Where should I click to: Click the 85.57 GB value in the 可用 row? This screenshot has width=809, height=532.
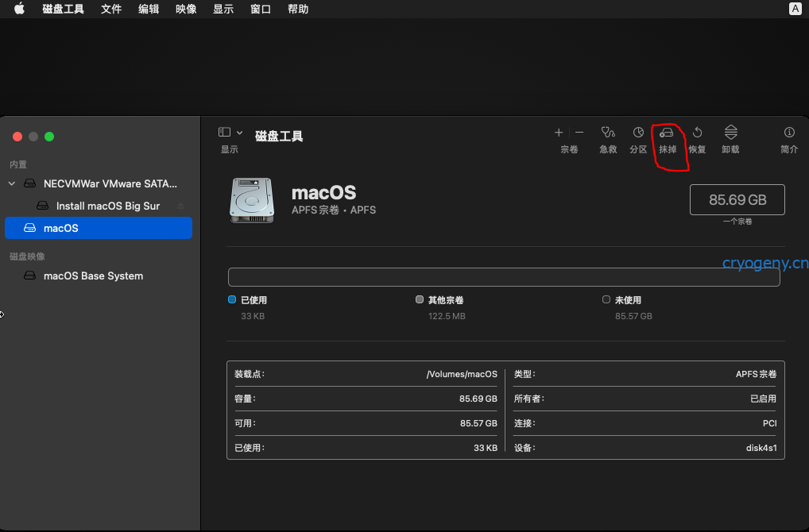click(x=478, y=423)
